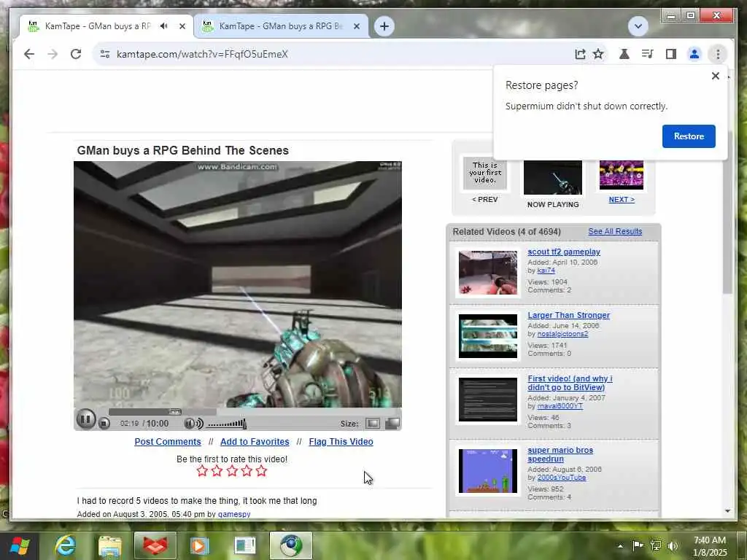Open the clock showing 7:40 AM
Image resolution: width=747 pixels, height=560 pixels.
coord(710,546)
